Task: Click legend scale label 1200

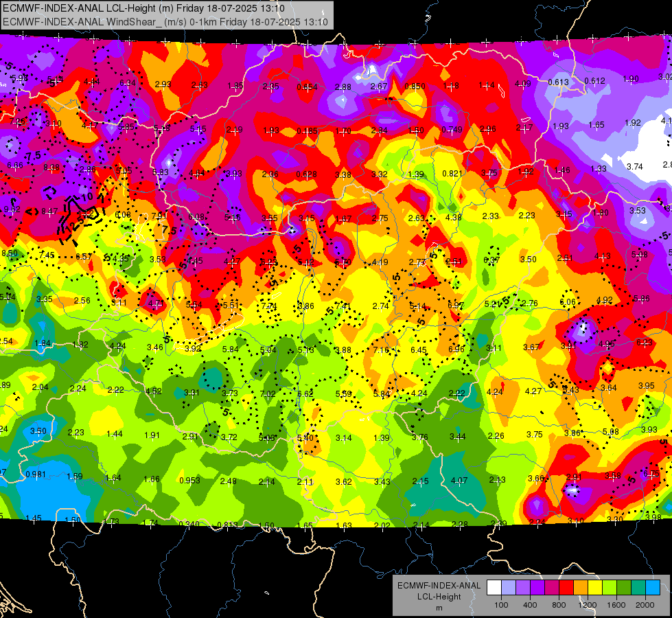Action: click(587, 605)
